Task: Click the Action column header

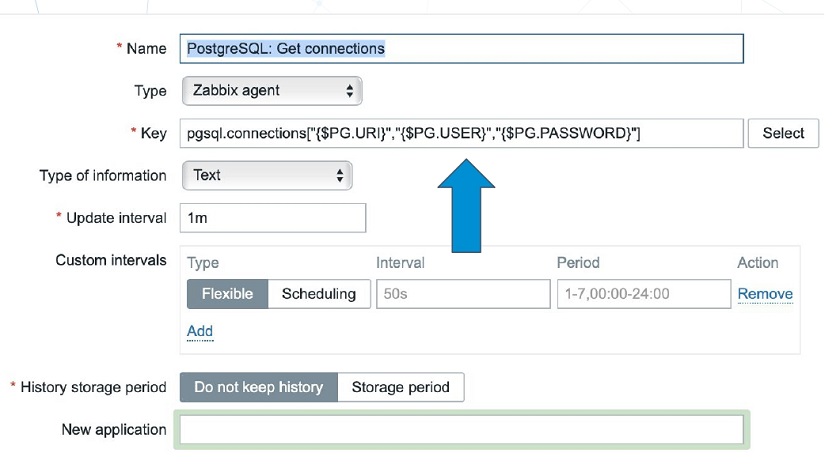Action: click(x=758, y=263)
